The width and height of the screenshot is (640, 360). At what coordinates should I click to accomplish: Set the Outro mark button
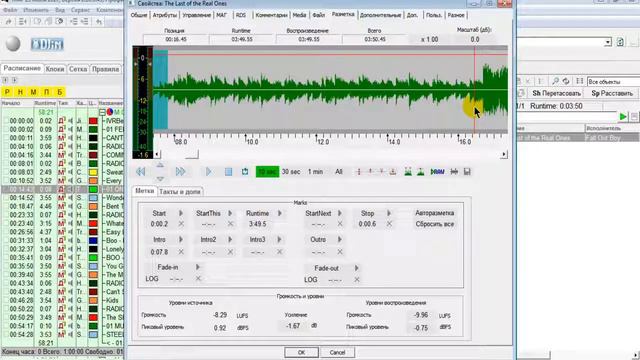318,240
